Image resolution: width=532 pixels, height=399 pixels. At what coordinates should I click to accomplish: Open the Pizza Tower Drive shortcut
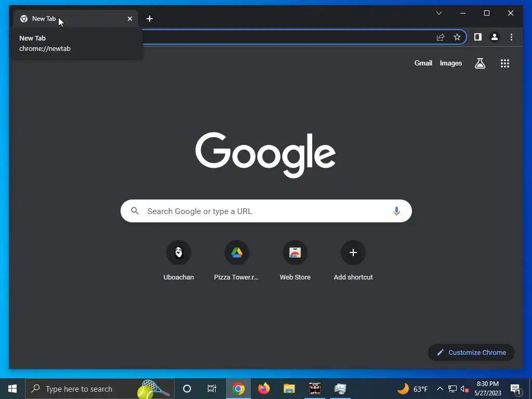(237, 261)
